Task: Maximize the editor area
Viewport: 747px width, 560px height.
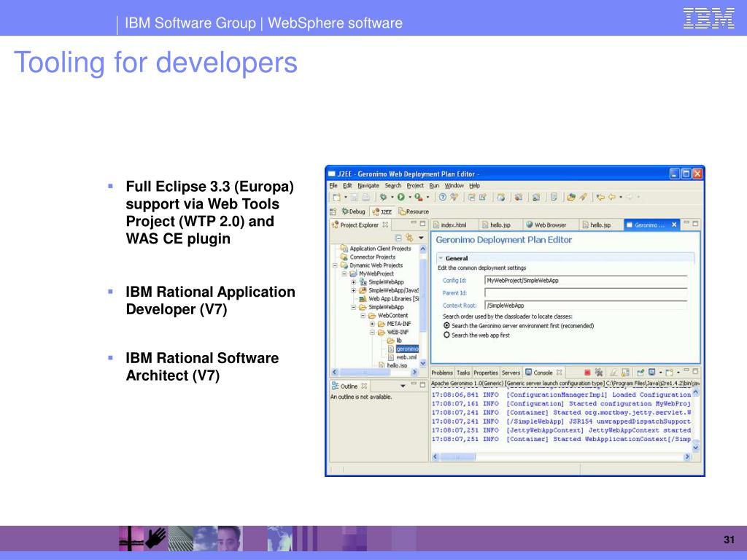Action: pyautogui.click(x=695, y=223)
